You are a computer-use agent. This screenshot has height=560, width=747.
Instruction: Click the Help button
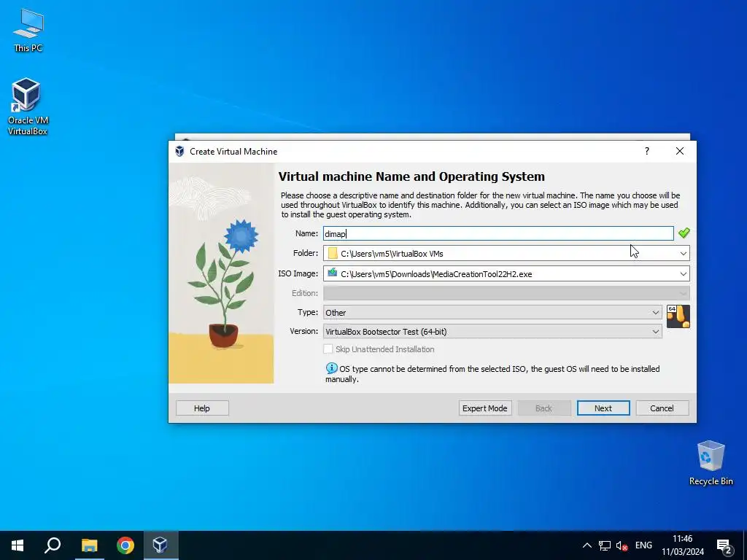(202, 408)
